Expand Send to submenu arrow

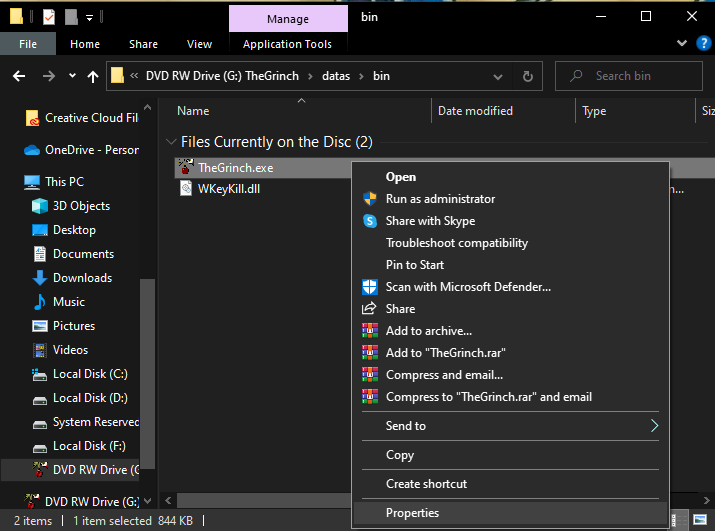[x=654, y=426]
